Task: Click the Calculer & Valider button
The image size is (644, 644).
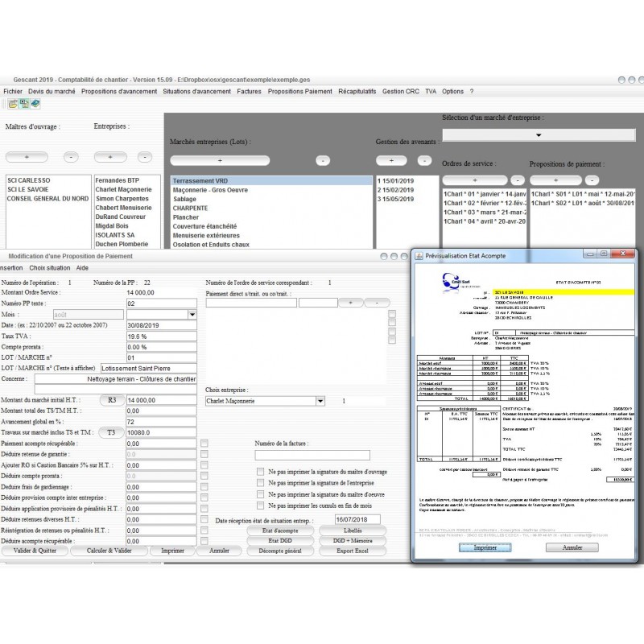Action: pyautogui.click(x=109, y=551)
